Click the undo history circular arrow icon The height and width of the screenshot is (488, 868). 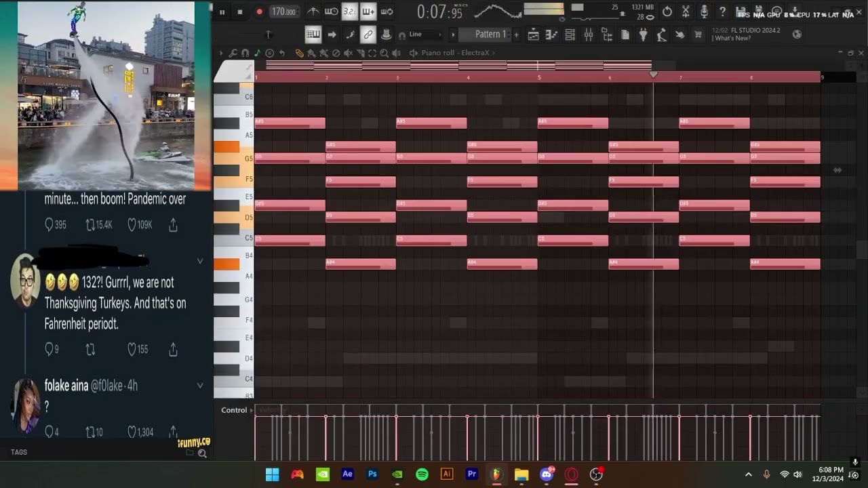(x=667, y=12)
